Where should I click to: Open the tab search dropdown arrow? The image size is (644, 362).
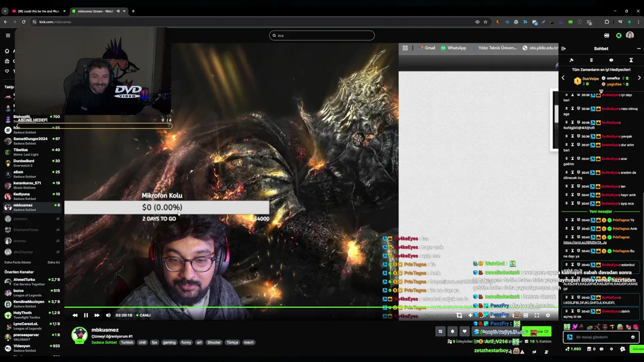(x=5, y=11)
